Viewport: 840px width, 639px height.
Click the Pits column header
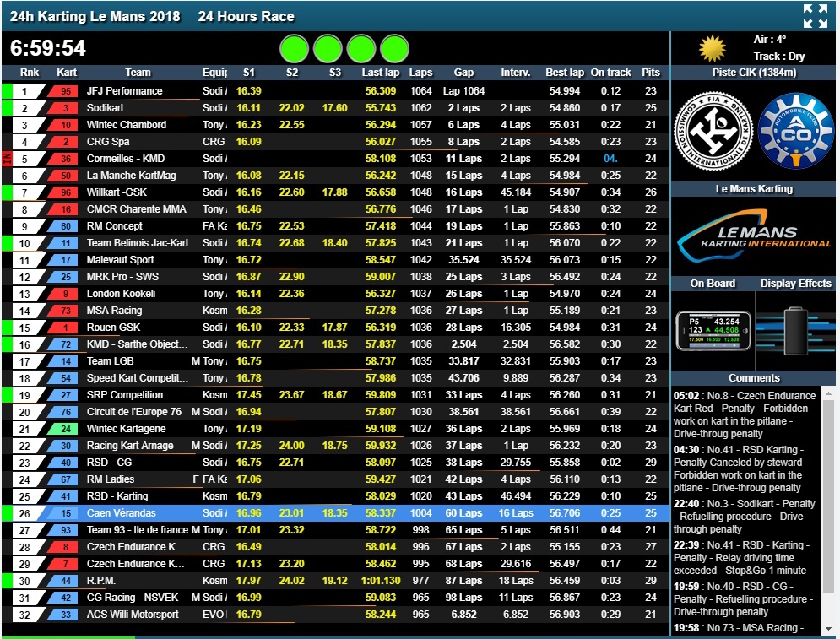[651, 73]
